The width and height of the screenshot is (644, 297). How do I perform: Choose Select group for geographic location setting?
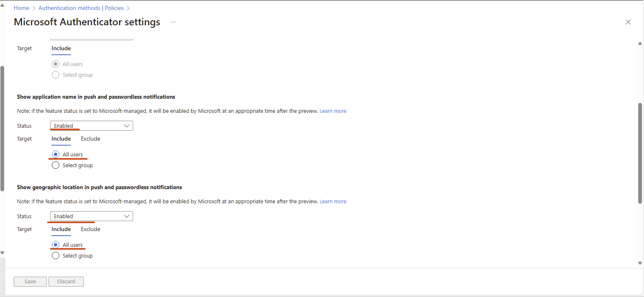[56, 256]
